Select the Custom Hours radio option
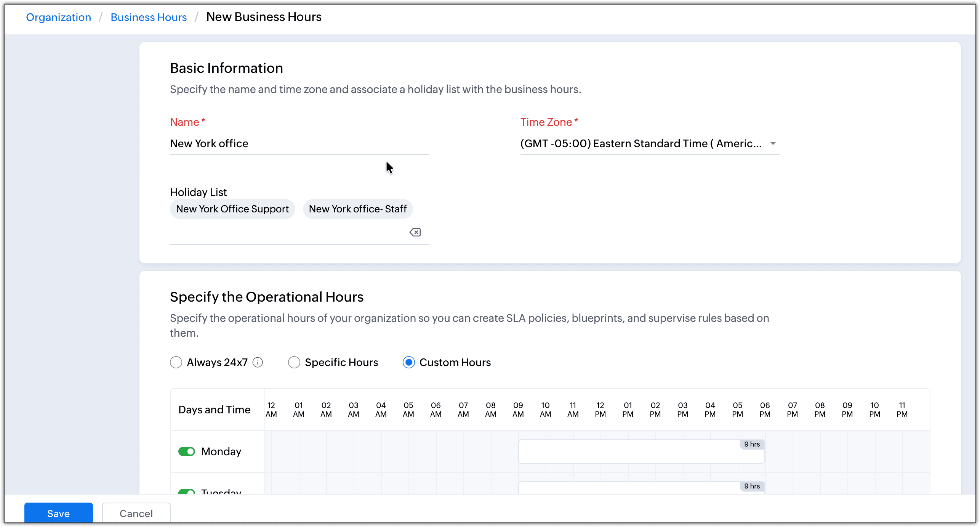 [408, 362]
